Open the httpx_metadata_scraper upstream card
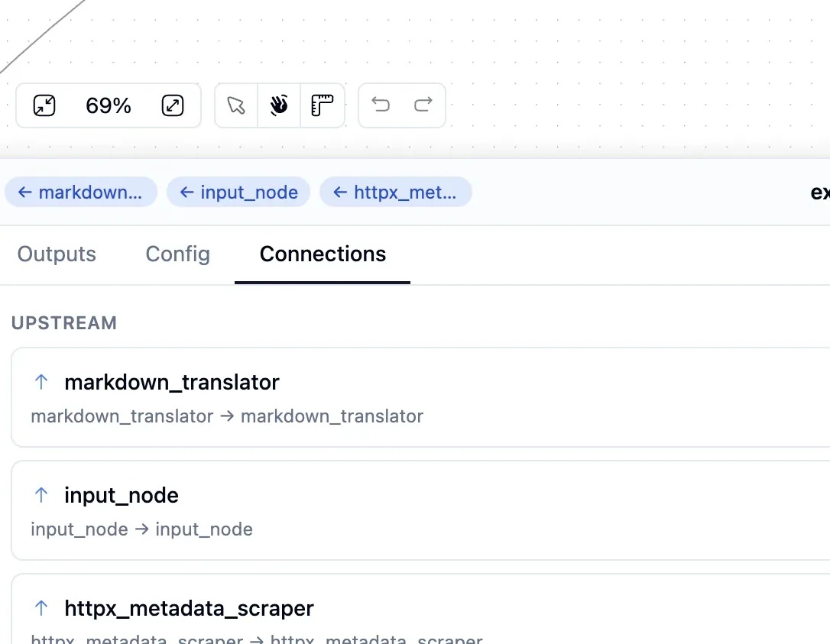The height and width of the screenshot is (644, 830). click(x=421, y=609)
